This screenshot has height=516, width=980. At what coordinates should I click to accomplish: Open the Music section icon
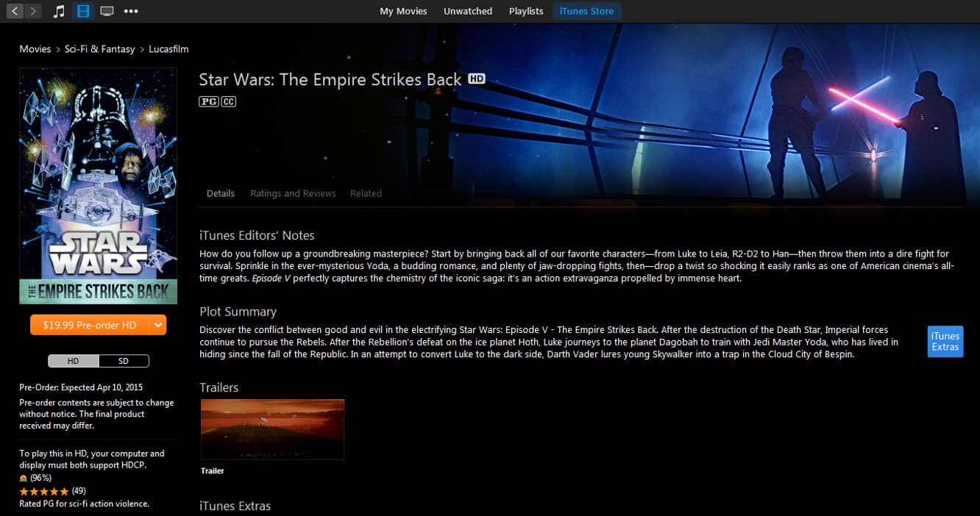[59, 11]
